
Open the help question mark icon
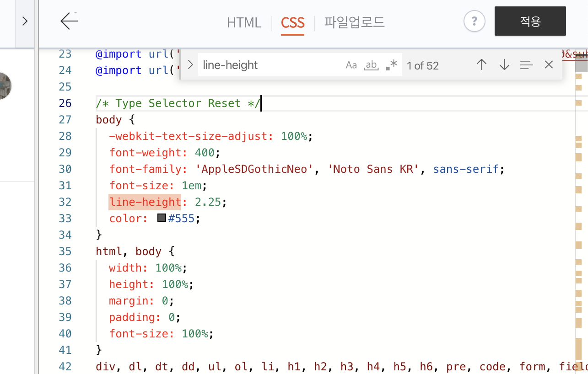474,21
